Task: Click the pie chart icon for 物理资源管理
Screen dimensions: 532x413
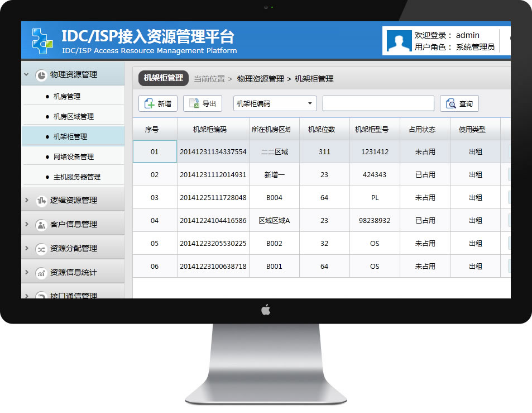Action: [41, 75]
